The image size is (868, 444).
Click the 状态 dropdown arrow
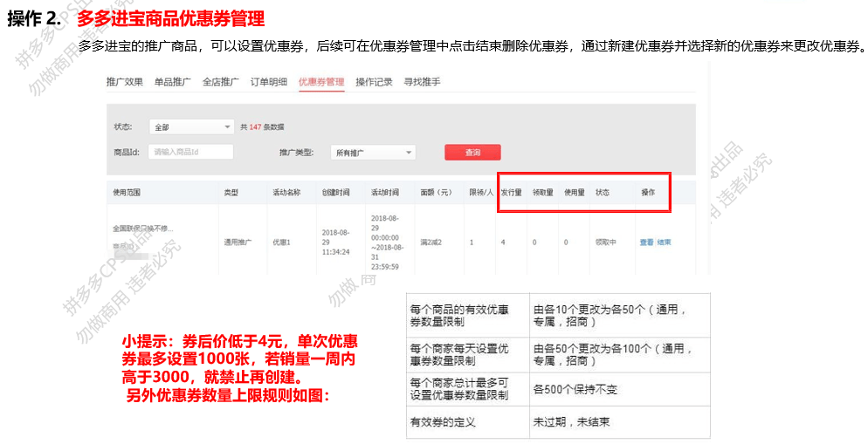click(228, 127)
